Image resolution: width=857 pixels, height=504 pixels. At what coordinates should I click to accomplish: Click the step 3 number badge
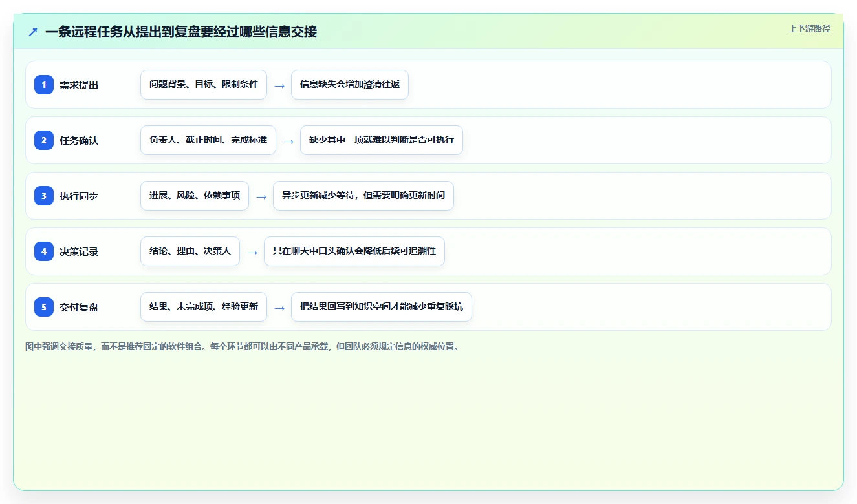point(44,196)
